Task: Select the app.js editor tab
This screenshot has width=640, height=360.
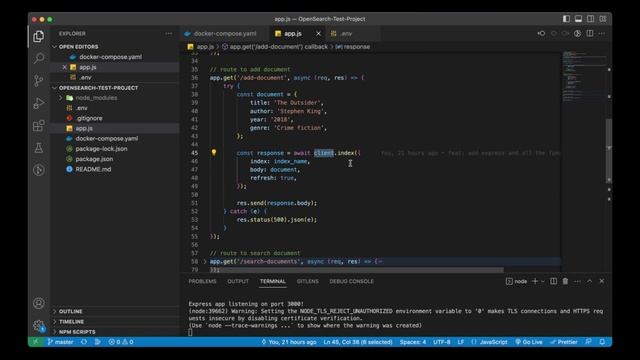Action: (x=293, y=33)
